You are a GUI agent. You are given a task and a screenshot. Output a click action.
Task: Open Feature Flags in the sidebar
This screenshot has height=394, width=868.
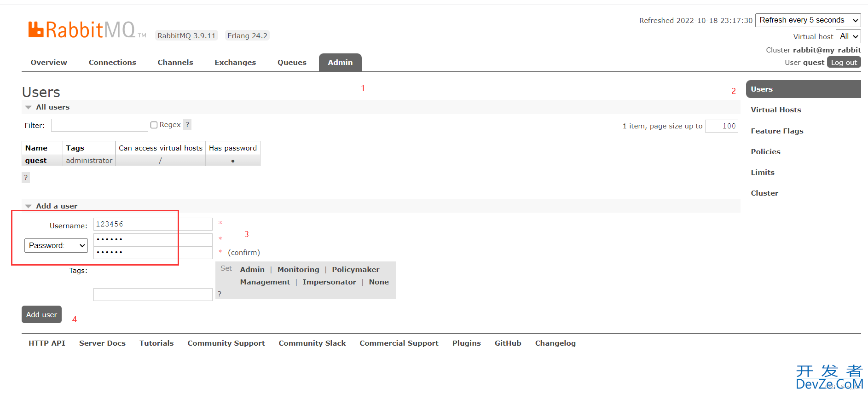click(777, 131)
